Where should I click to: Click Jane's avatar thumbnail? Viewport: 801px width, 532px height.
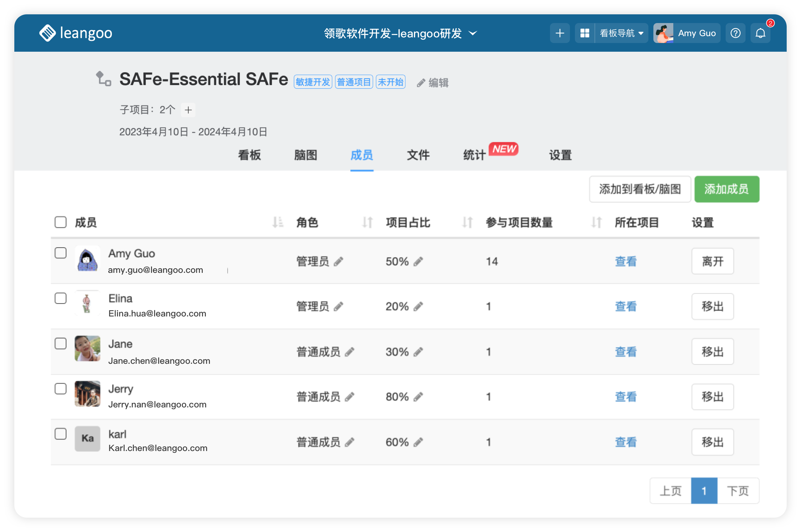[88, 349]
